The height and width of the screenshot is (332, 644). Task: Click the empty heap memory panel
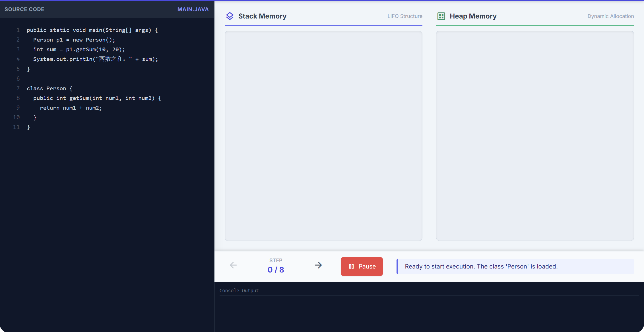click(535, 136)
